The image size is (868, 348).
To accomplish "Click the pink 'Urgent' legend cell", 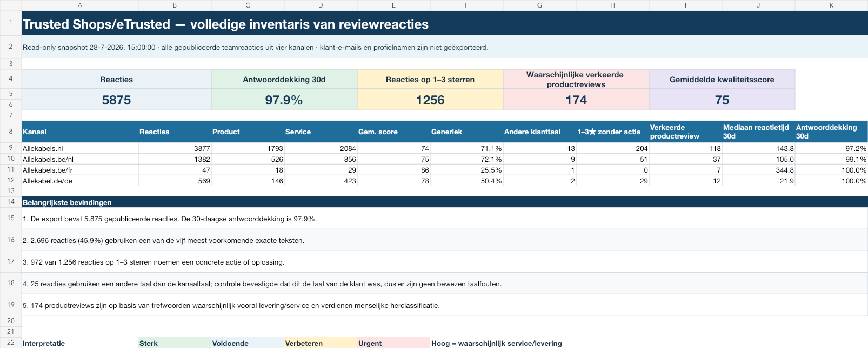I will pyautogui.click(x=393, y=343).
